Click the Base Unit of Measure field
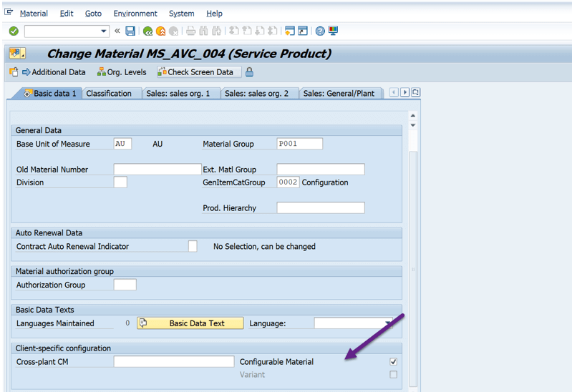Image resolution: width=572 pixels, height=392 pixels. (x=122, y=144)
